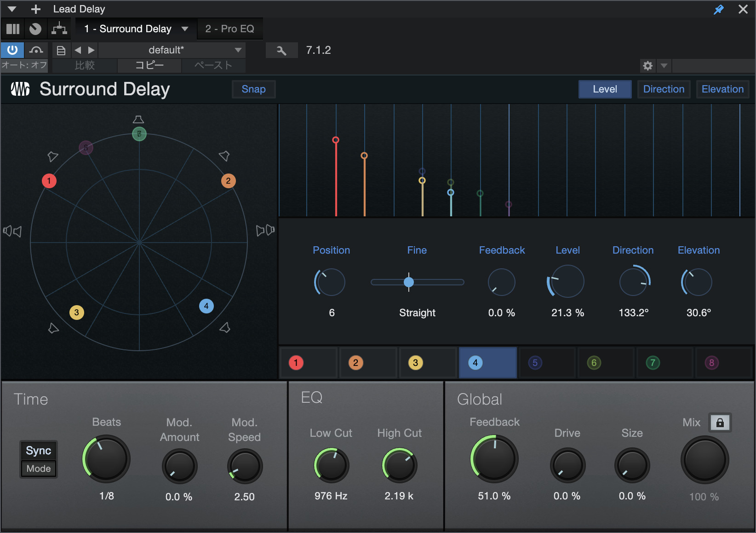Switch to 2 - Pro EQ tab
Screen dimensions: 756x533
point(230,29)
